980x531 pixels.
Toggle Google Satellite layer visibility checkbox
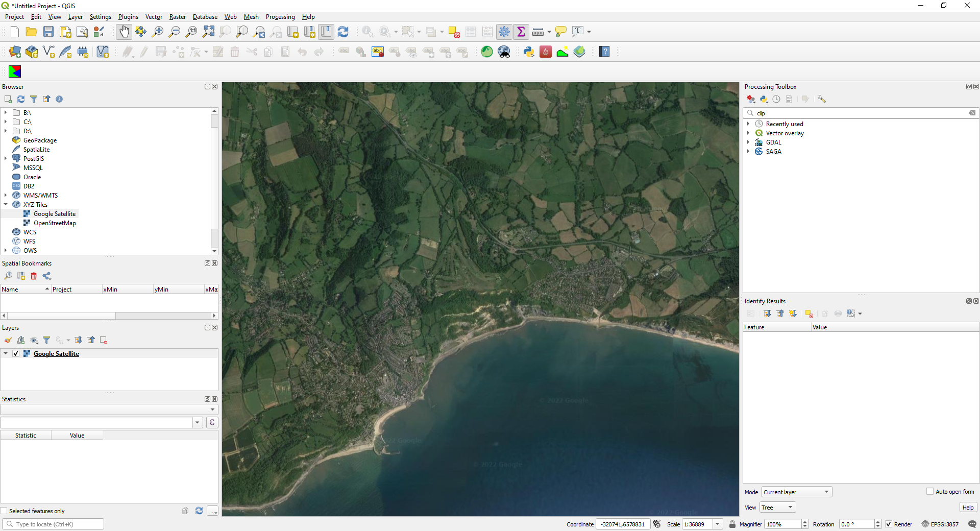(16, 353)
